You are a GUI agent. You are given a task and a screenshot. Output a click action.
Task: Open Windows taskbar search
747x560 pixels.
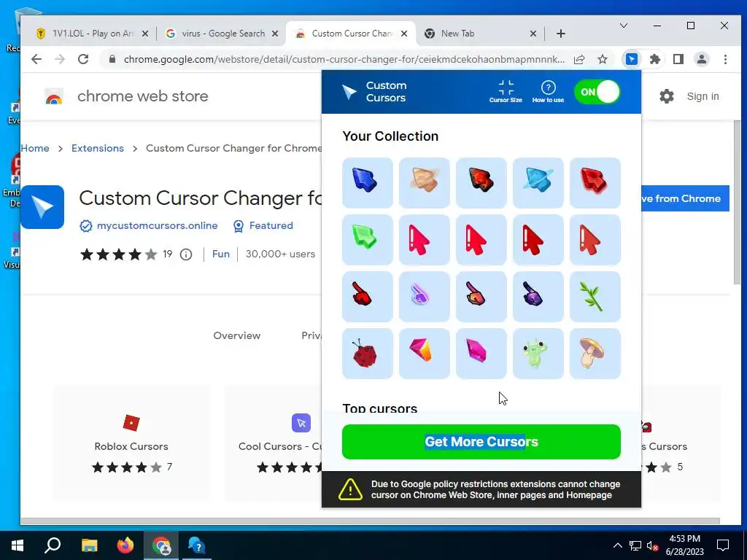pos(53,545)
